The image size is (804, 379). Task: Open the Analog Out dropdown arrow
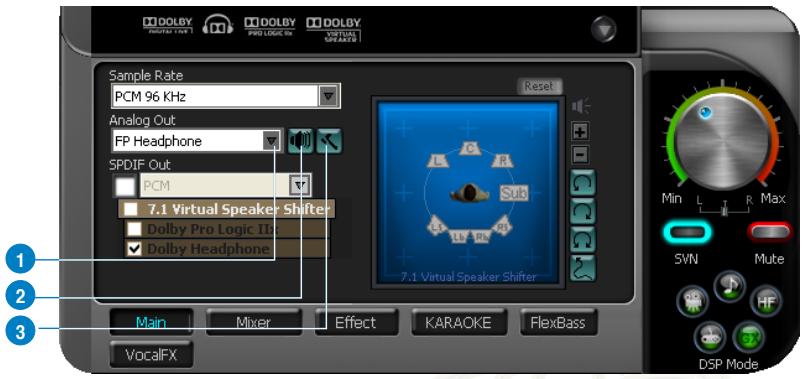(271, 141)
